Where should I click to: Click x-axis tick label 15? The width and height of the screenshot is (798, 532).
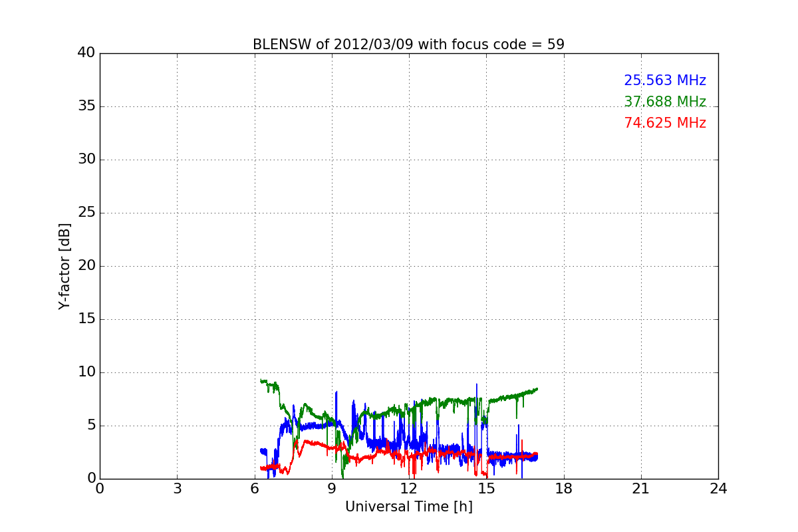tap(486, 489)
